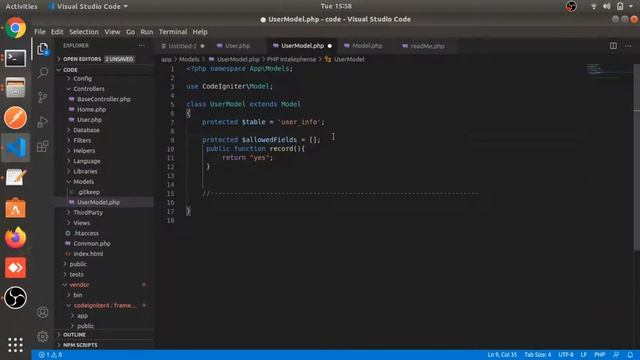The height and width of the screenshot is (360, 640).
Task: Open the volume icon in system tray
Action: [x=607, y=6]
